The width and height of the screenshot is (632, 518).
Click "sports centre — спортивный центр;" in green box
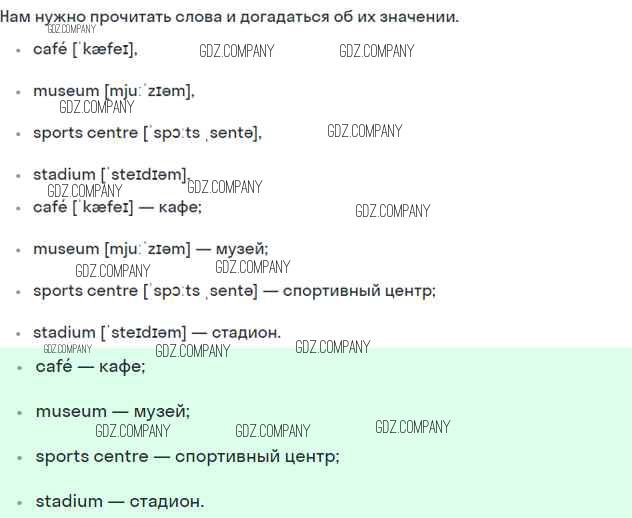pos(187,456)
